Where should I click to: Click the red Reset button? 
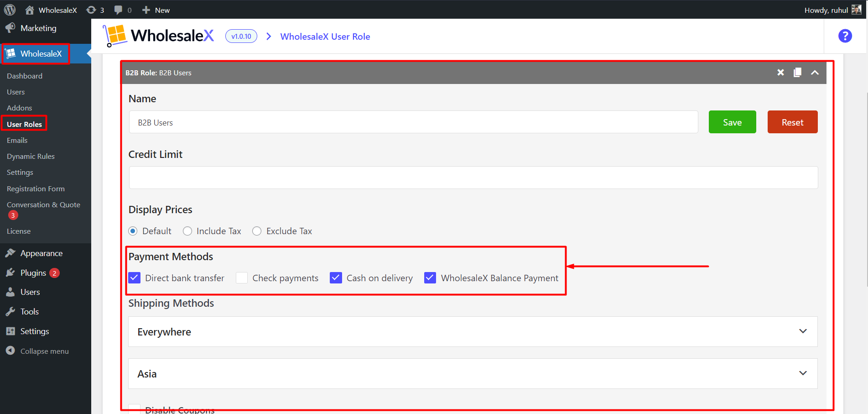pos(792,122)
